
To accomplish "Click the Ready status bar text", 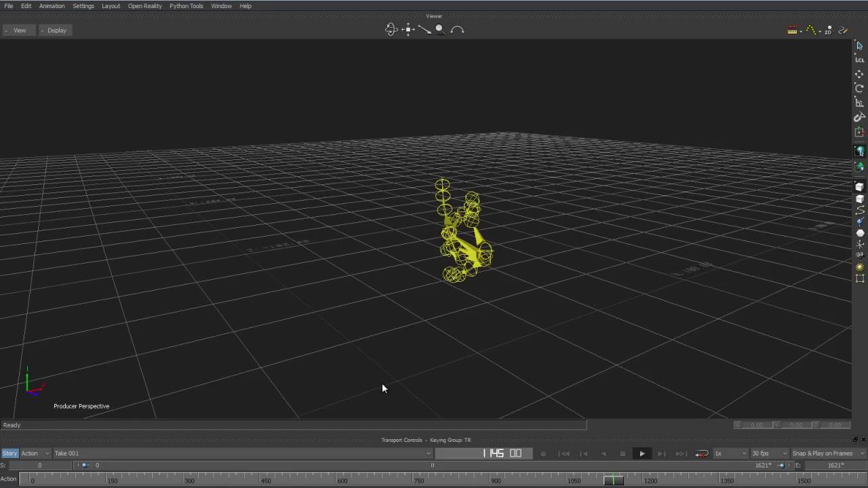I will 12,425.
